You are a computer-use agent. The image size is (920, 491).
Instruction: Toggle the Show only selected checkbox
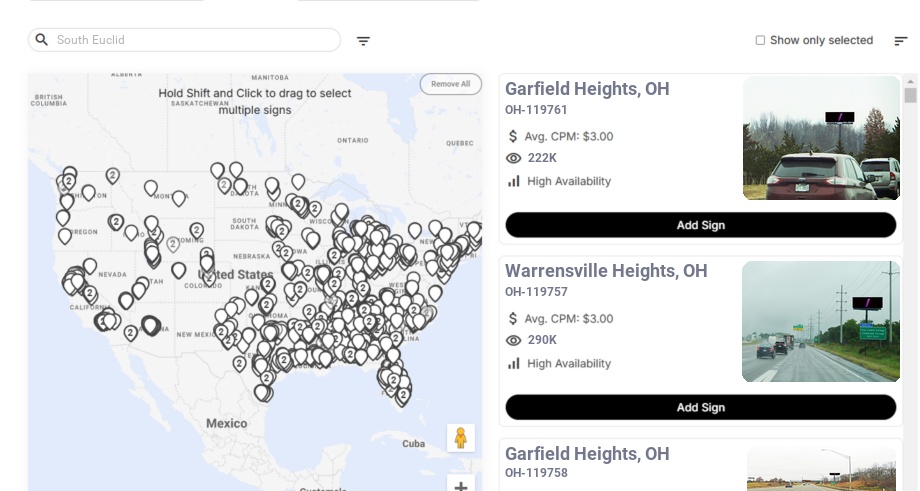point(760,41)
